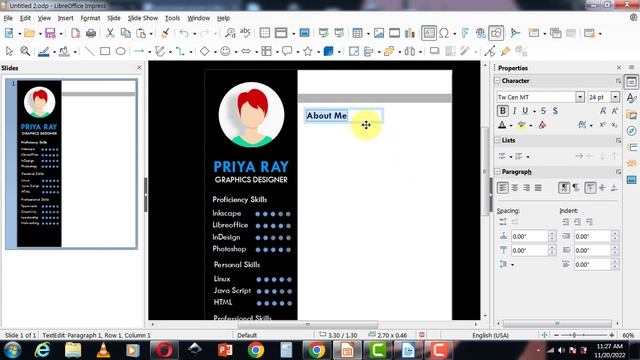Open Character section more options
640x360 pixels.
(x=618, y=81)
